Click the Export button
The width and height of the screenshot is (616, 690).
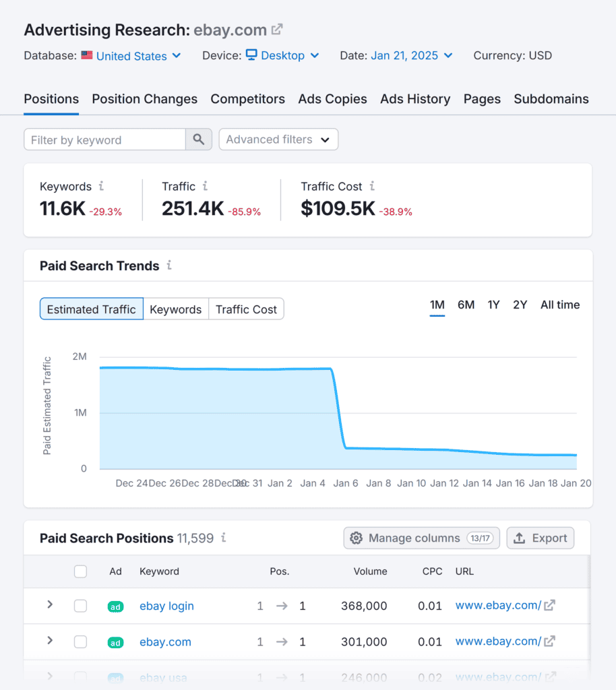click(x=541, y=538)
